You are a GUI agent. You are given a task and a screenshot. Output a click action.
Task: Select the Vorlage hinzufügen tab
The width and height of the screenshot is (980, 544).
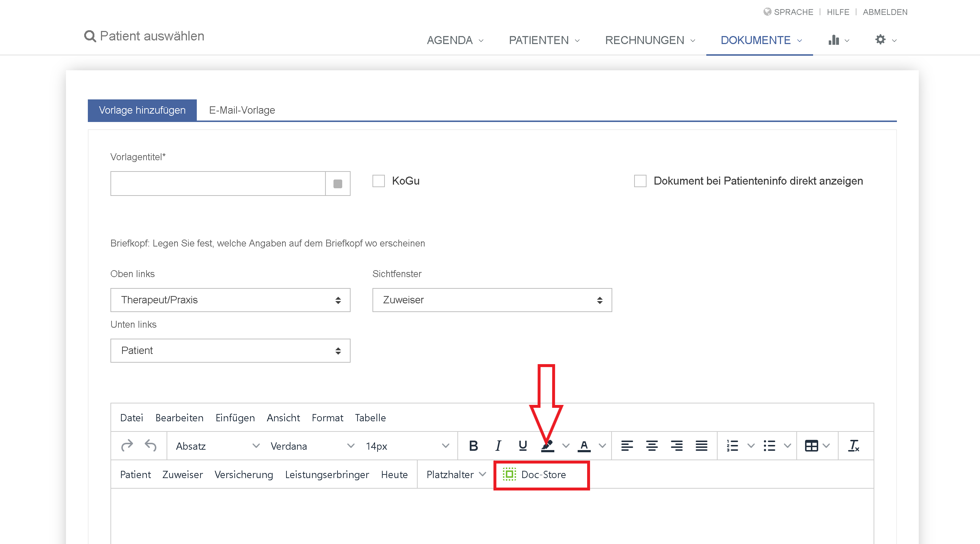click(142, 110)
